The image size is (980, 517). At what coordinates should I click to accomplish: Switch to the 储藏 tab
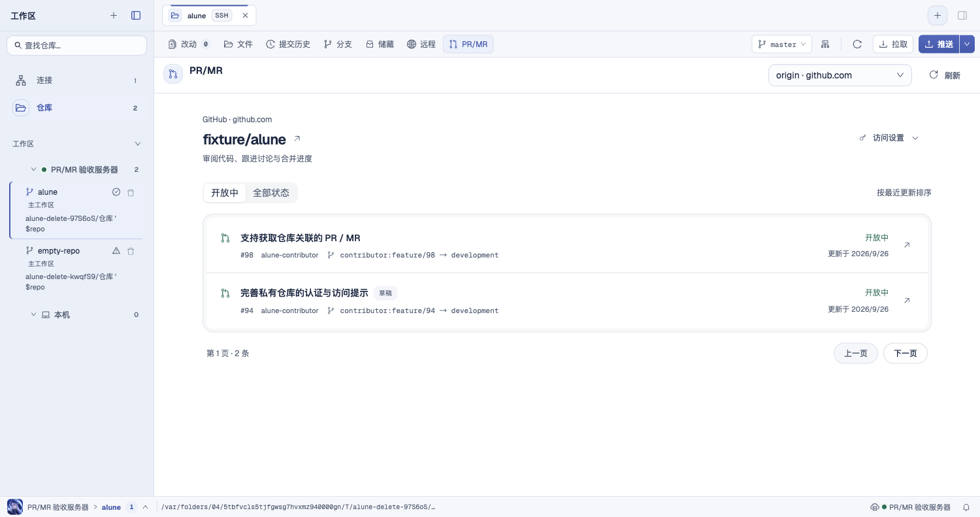[380, 44]
